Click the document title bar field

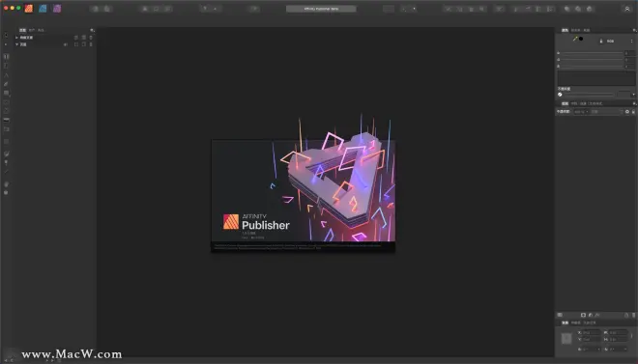(x=321, y=9)
